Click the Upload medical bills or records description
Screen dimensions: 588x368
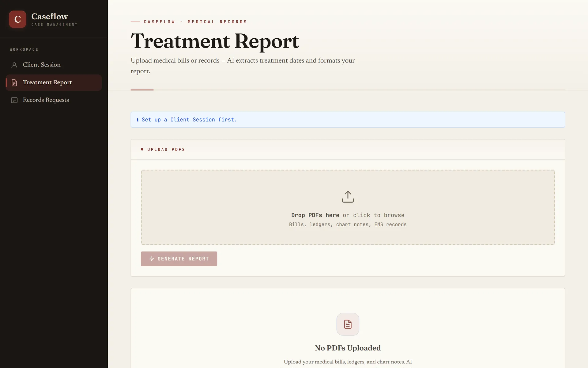tap(243, 66)
